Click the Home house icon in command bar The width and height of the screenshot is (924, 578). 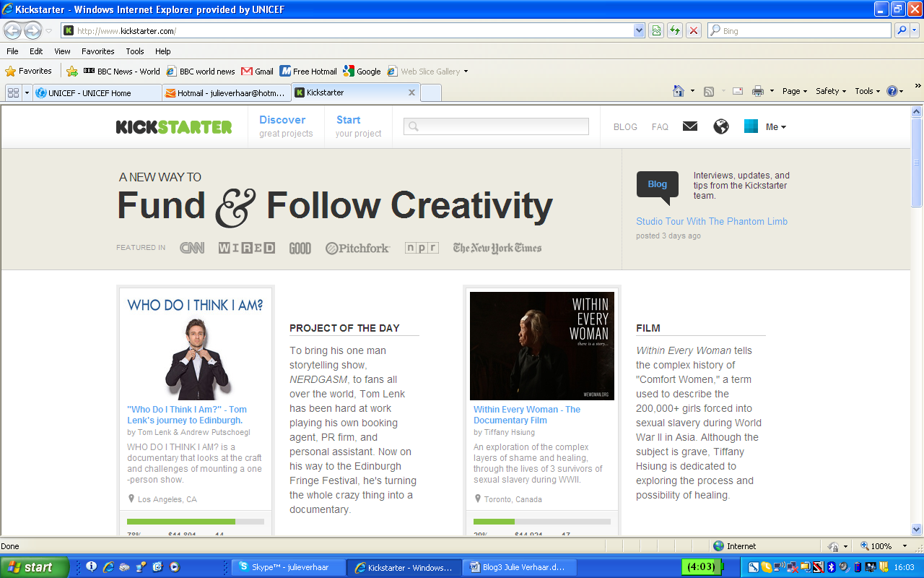click(x=679, y=91)
